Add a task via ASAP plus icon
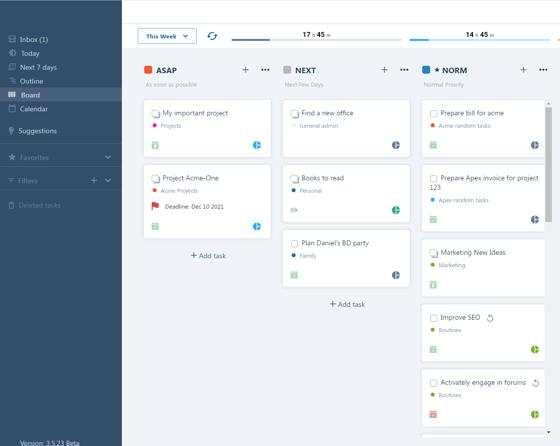560x446 pixels. pyautogui.click(x=245, y=70)
